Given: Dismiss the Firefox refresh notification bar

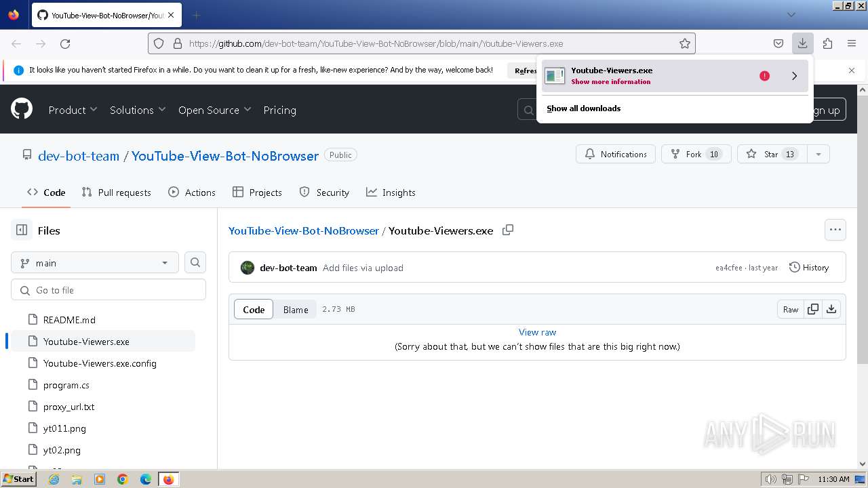Looking at the screenshot, I should pyautogui.click(x=852, y=70).
